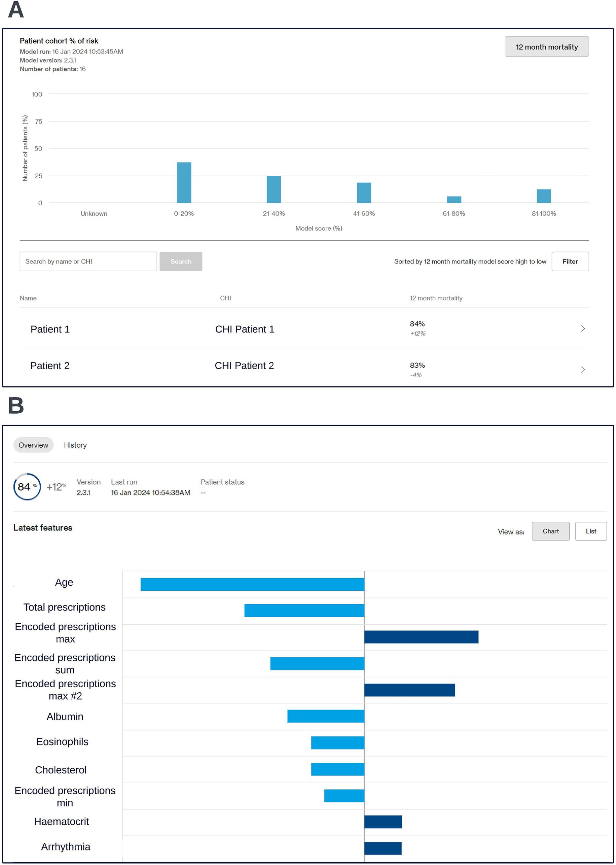Image resolution: width=616 pixels, height=865 pixels.
Task: Open the Filter button
Action: (x=570, y=262)
